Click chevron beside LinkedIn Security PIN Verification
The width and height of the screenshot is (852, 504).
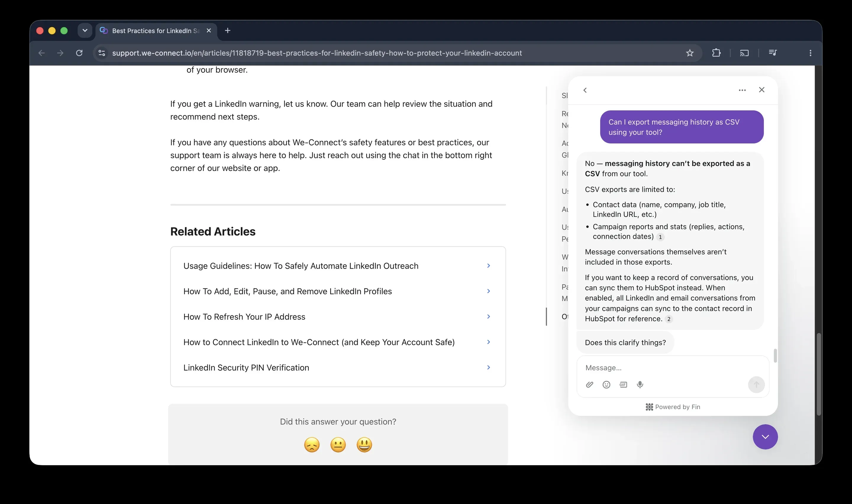pyautogui.click(x=488, y=367)
